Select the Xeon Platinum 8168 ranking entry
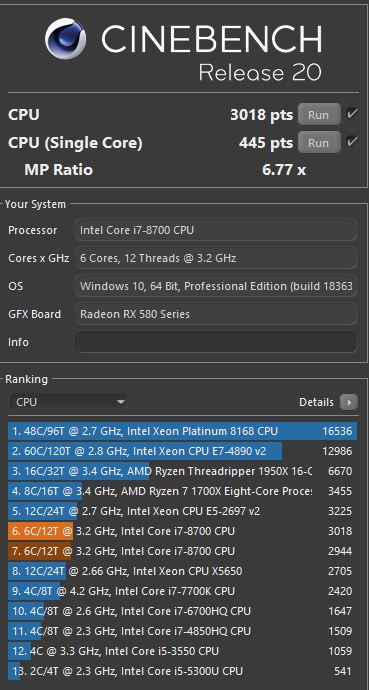Image resolution: width=369 pixels, height=690 pixels. [x=183, y=431]
